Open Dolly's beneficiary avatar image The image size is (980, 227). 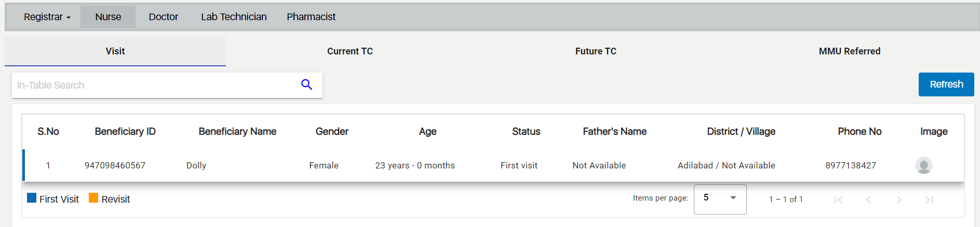(923, 165)
